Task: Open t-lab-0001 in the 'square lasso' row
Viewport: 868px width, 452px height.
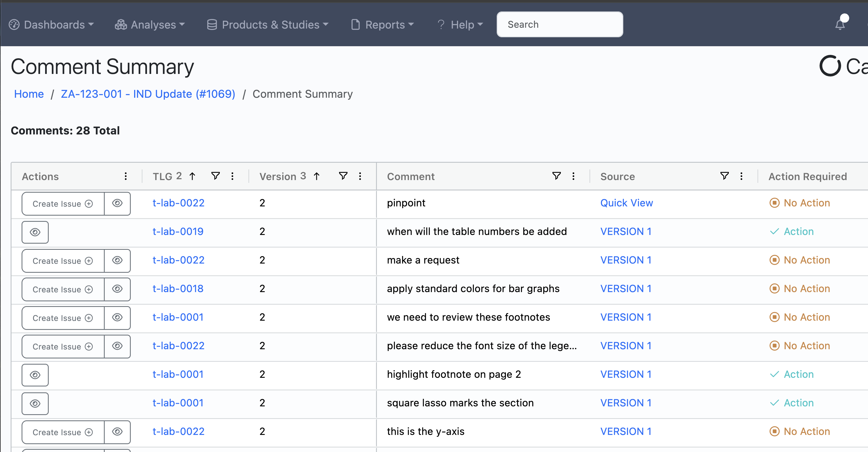Action: pos(178,403)
